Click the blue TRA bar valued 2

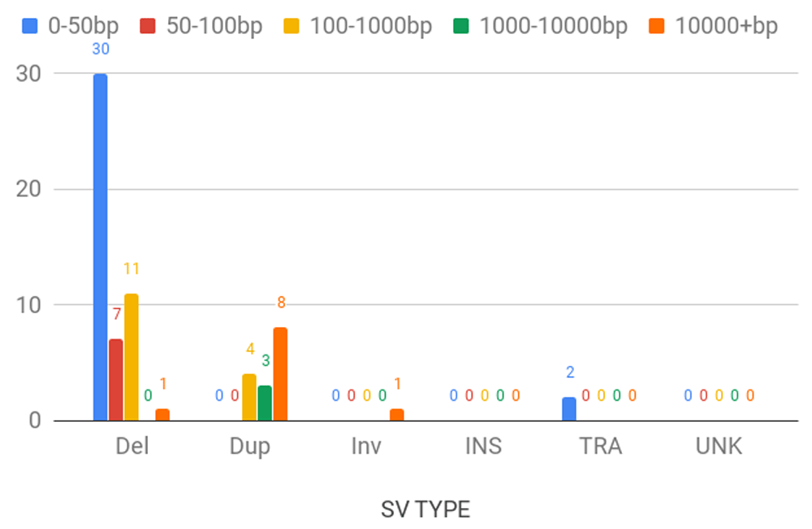tap(569, 409)
